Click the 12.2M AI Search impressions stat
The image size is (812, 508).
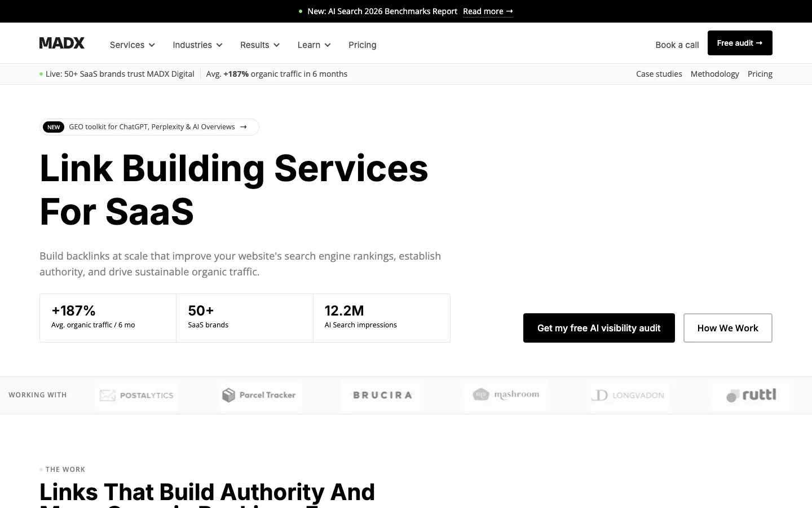382,318
